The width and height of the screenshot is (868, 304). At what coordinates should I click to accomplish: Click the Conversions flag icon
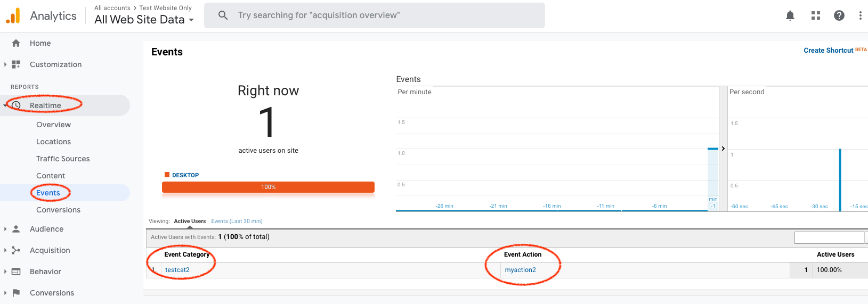(x=16, y=293)
